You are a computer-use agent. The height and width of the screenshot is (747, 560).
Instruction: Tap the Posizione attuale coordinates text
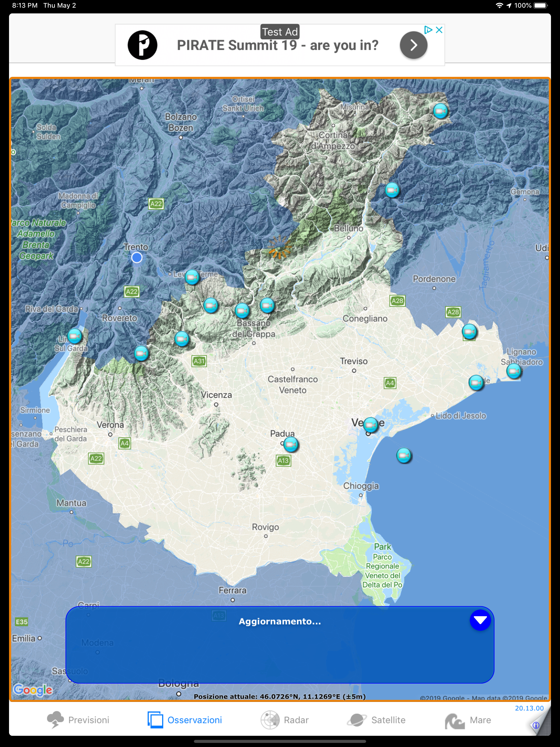point(280,696)
